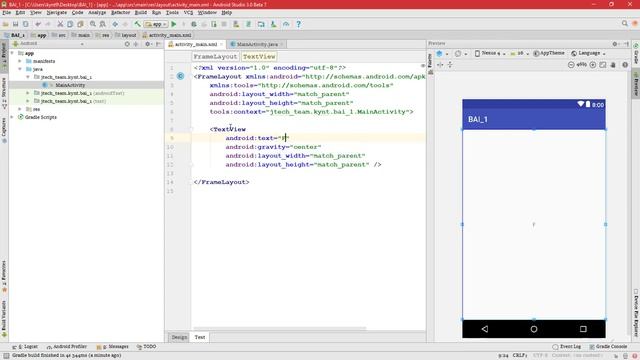Open the Refactor menu
The height and width of the screenshot is (360, 640).
120,13
